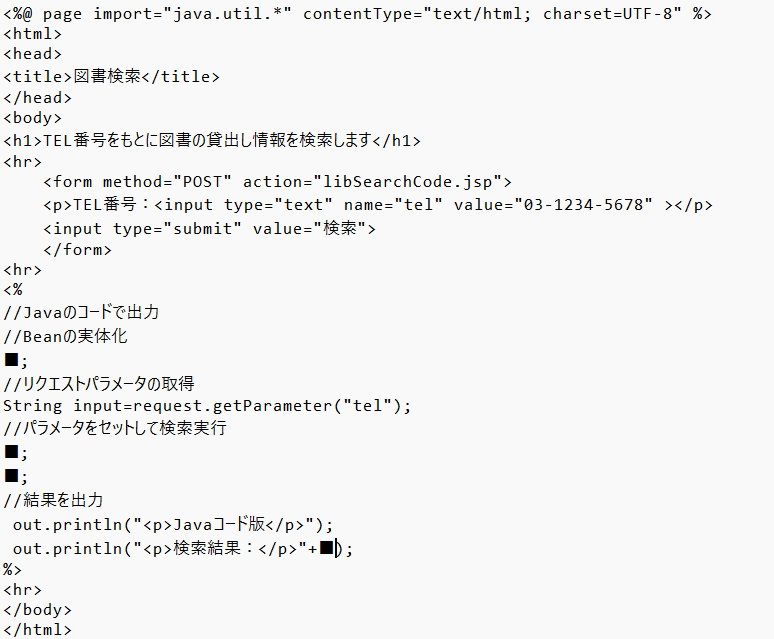Click the scriptlet closing tag %>
774x639 pixels.
click(x=12, y=569)
